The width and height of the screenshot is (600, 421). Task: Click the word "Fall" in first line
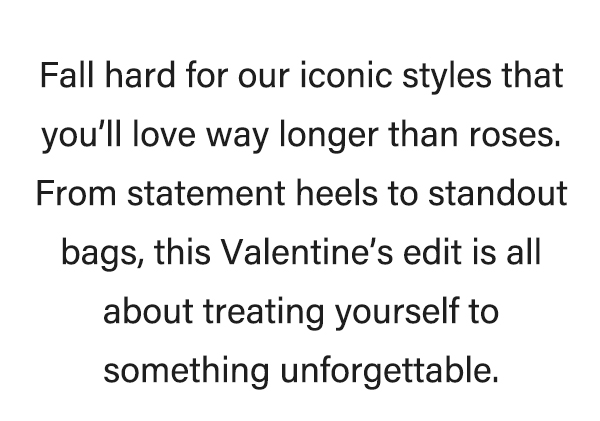click(x=62, y=77)
